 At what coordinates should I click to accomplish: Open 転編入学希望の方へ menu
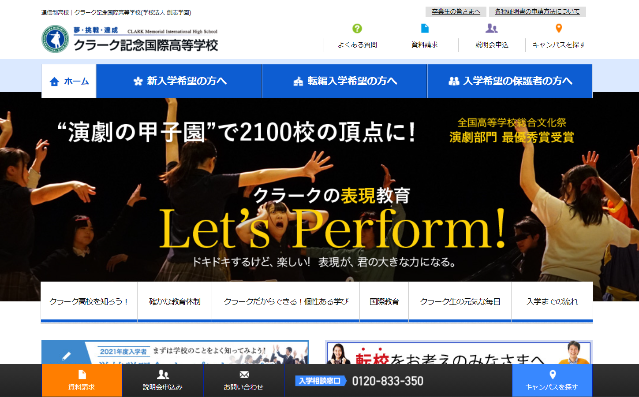pos(345,81)
